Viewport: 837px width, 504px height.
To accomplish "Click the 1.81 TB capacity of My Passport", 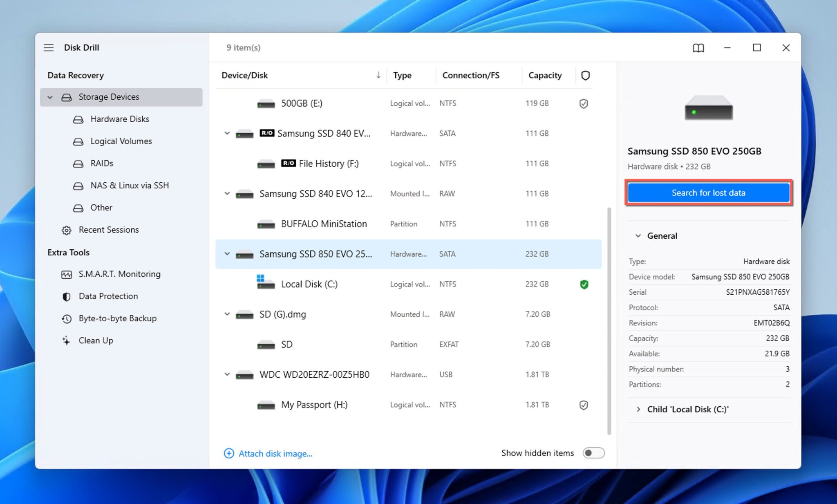I will pyautogui.click(x=537, y=405).
